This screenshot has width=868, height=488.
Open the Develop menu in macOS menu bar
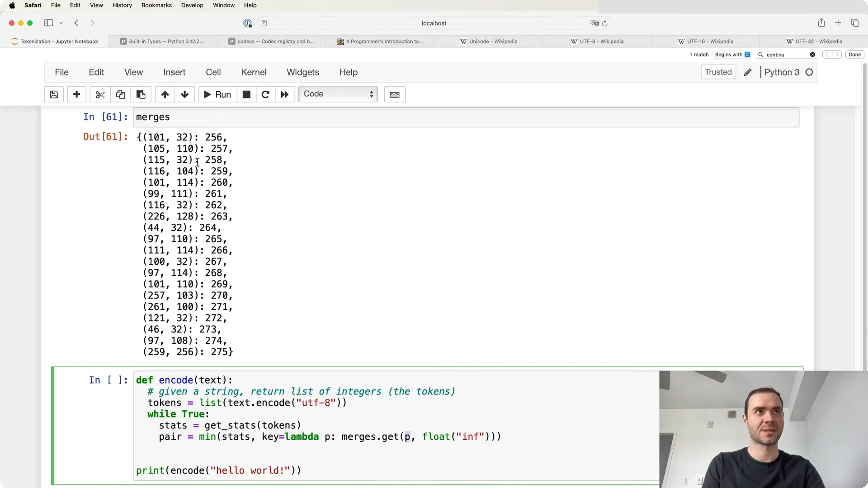[192, 5]
